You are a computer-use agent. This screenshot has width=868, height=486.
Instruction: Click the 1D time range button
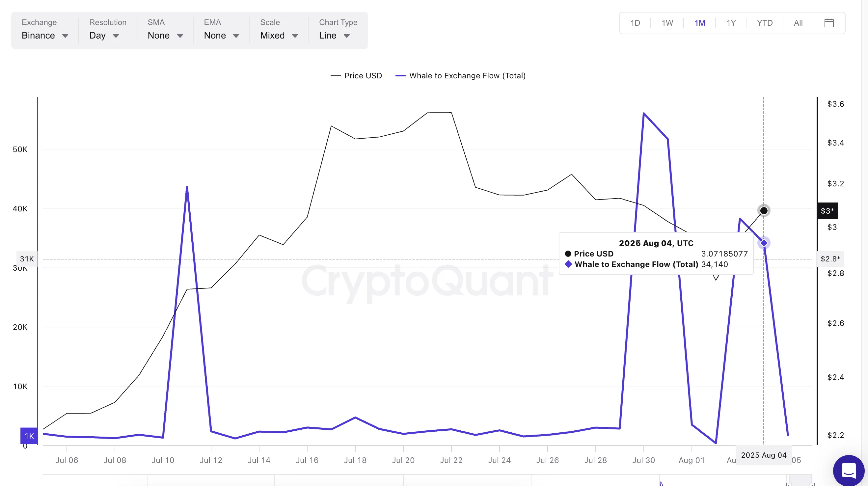tap(635, 23)
